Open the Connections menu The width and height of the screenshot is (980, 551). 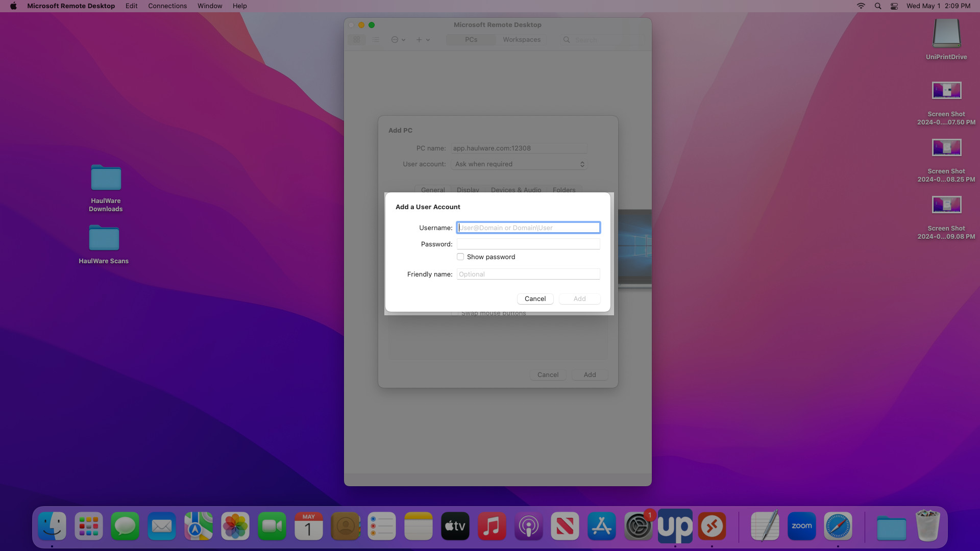[x=167, y=6]
